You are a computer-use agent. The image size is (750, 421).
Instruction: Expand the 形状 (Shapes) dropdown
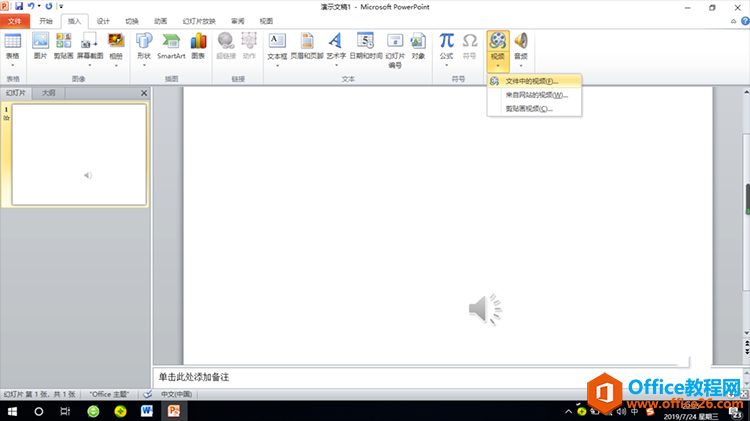pos(144,58)
